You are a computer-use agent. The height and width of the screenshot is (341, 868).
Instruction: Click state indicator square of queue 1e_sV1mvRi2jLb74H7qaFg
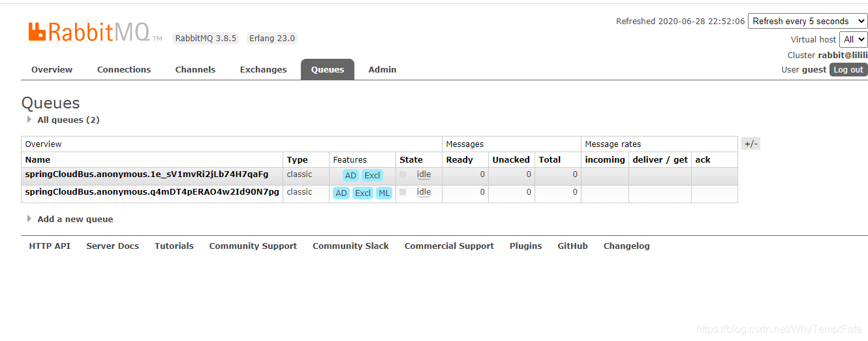(x=403, y=174)
